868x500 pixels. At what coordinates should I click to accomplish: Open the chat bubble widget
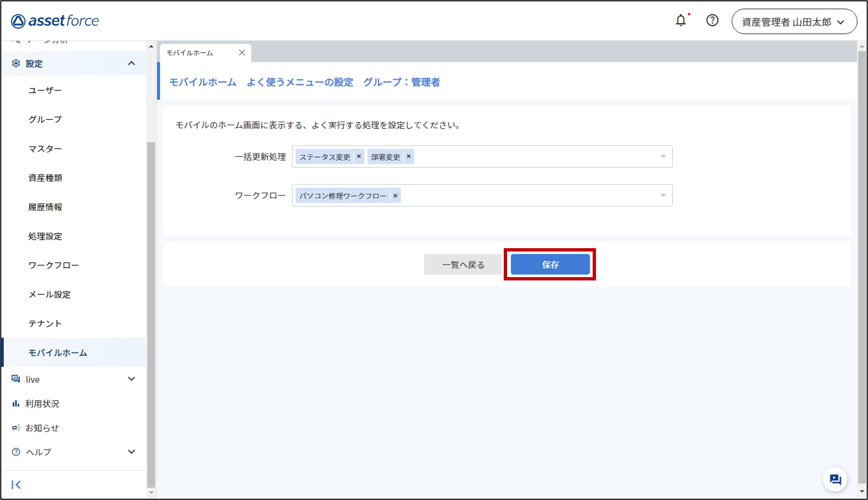(x=835, y=479)
